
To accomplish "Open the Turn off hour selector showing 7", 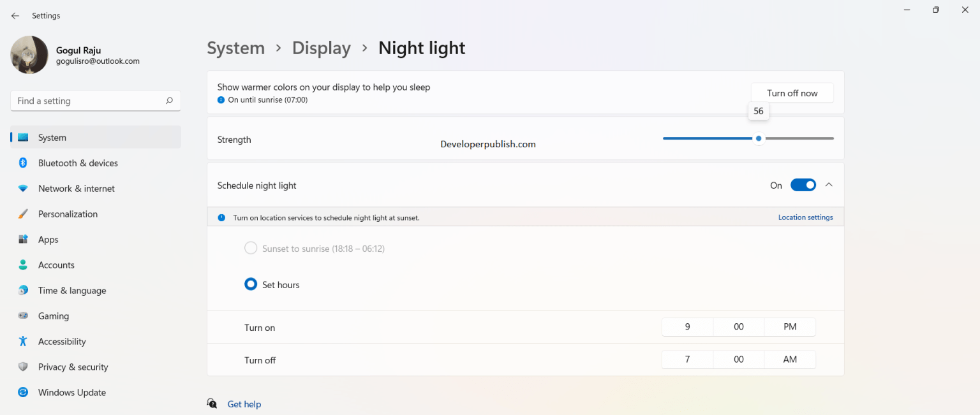I will click(x=687, y=359).
